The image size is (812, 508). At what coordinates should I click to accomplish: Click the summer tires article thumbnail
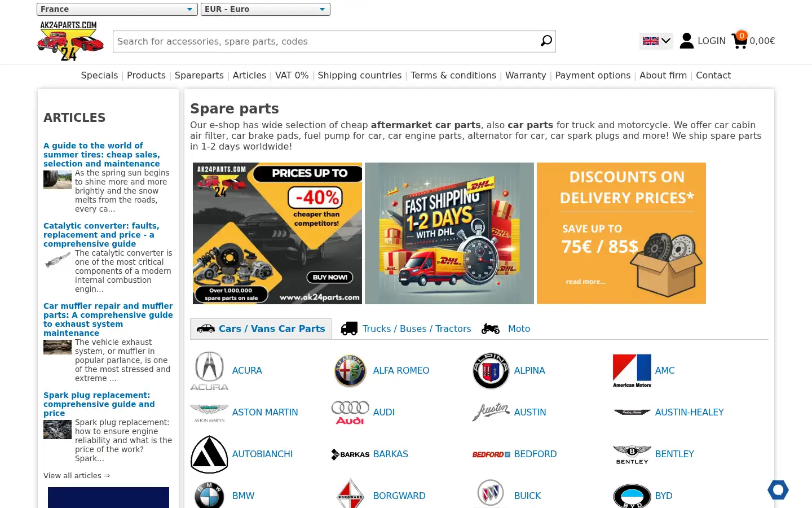(x=58, y=179)
